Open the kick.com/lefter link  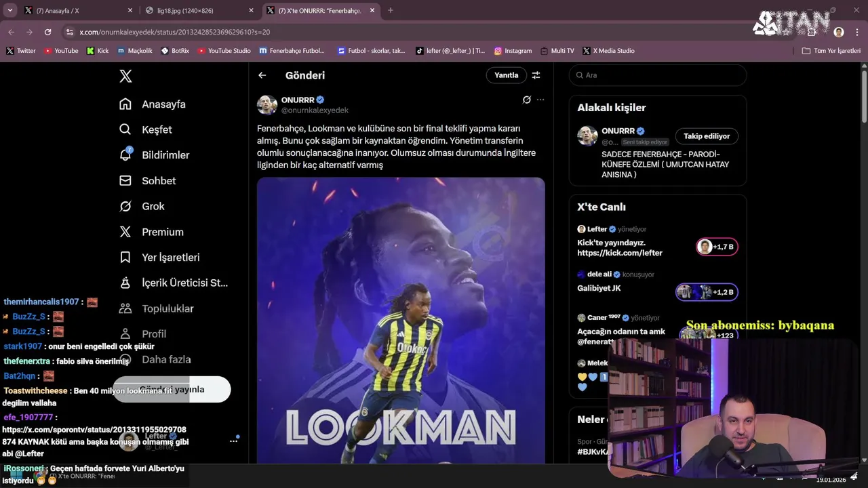(x=620, y=253)
